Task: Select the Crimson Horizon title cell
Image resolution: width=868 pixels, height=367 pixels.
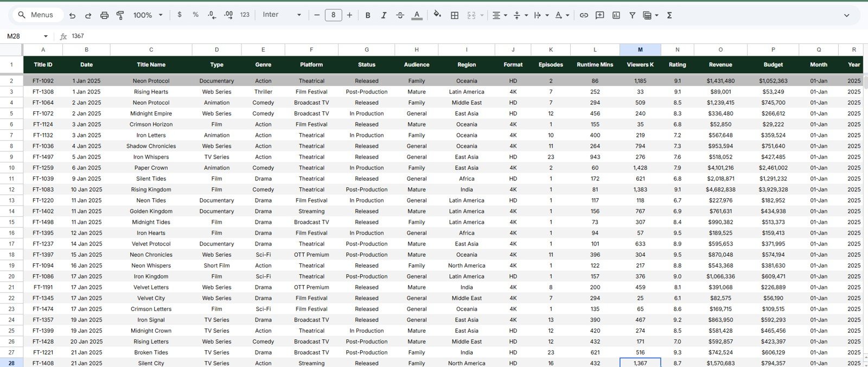Action: 151,124
